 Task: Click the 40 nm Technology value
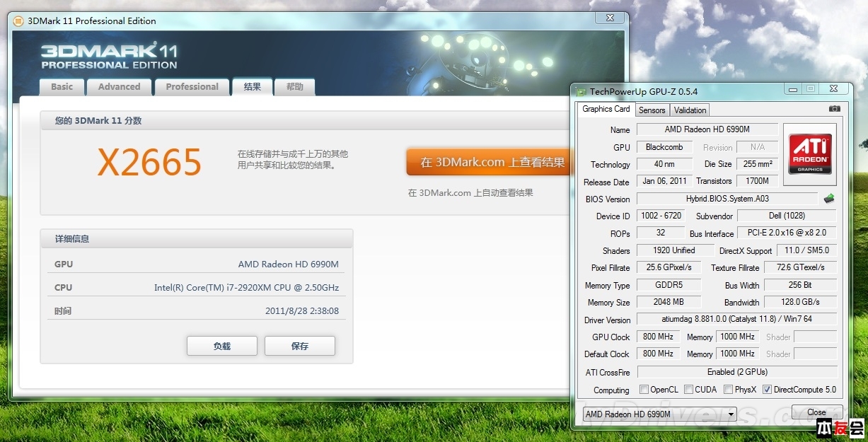click(x=664, y=164)
